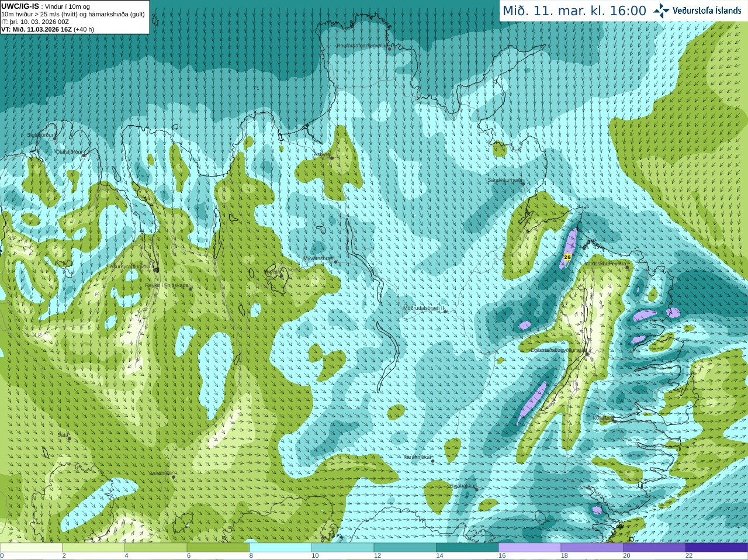Click the 0–2 m/s palest legend swatch
This screenshot has width=748, height=560.
(x=31, y=548)
